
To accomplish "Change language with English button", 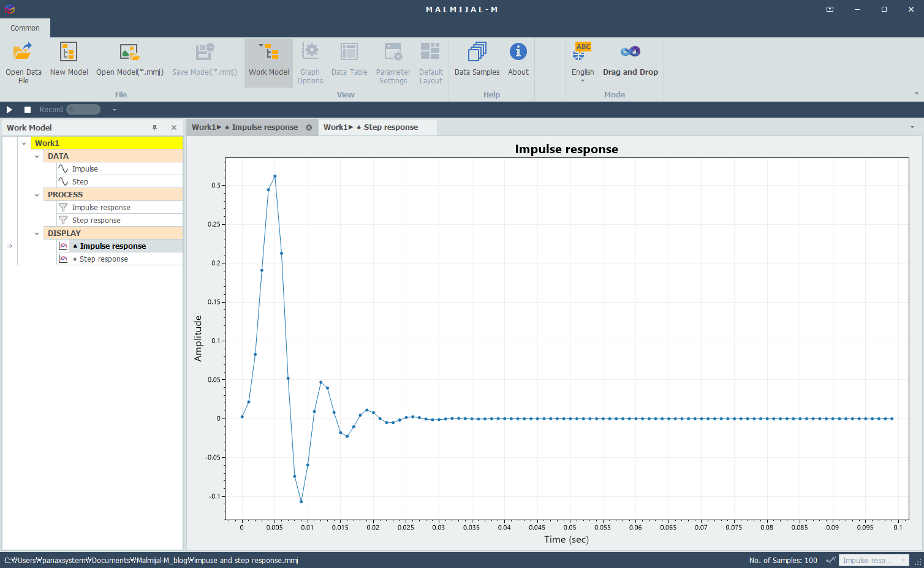I will [583, 62].
